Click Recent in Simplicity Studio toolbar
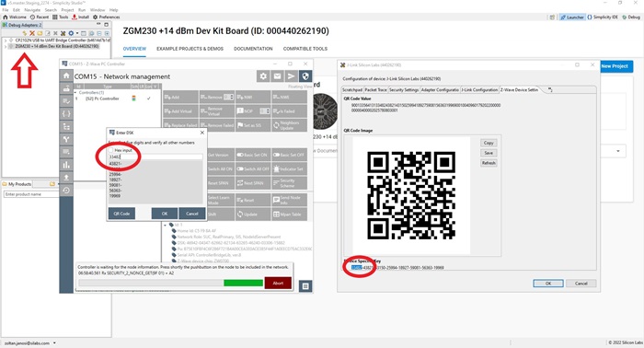The width and height of the screenshot is (644, 348). coord(39,17)
